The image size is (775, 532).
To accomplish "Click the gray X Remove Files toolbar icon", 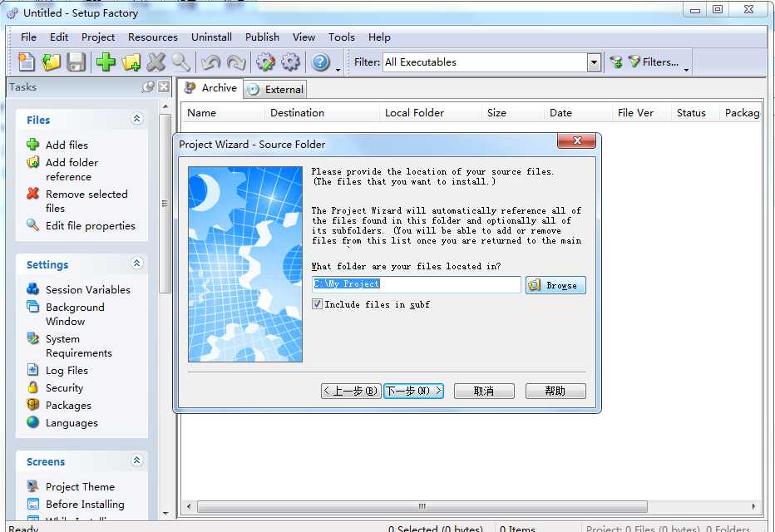I will click(x=156, y=62).
